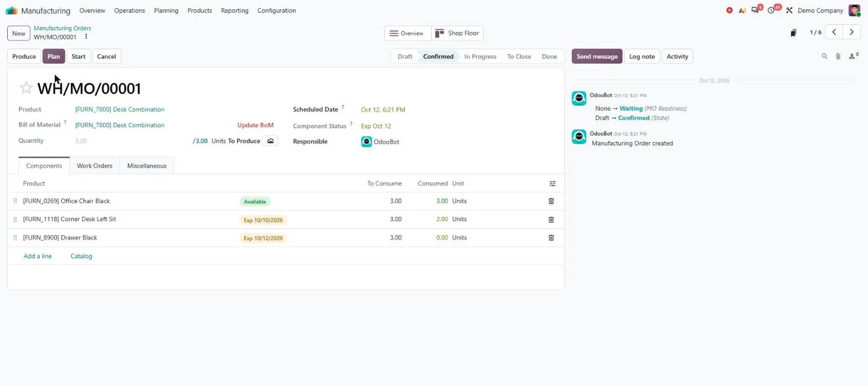The image size is (868, 386).
Task: Open the Reporting menu
Action: coord(235,11)
